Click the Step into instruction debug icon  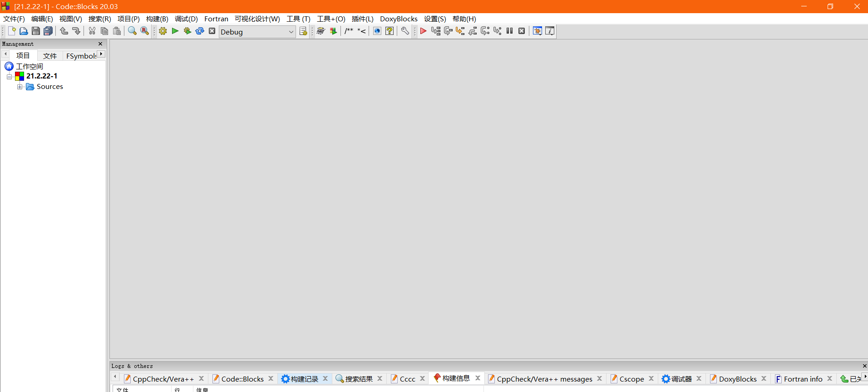pos(497,31)
